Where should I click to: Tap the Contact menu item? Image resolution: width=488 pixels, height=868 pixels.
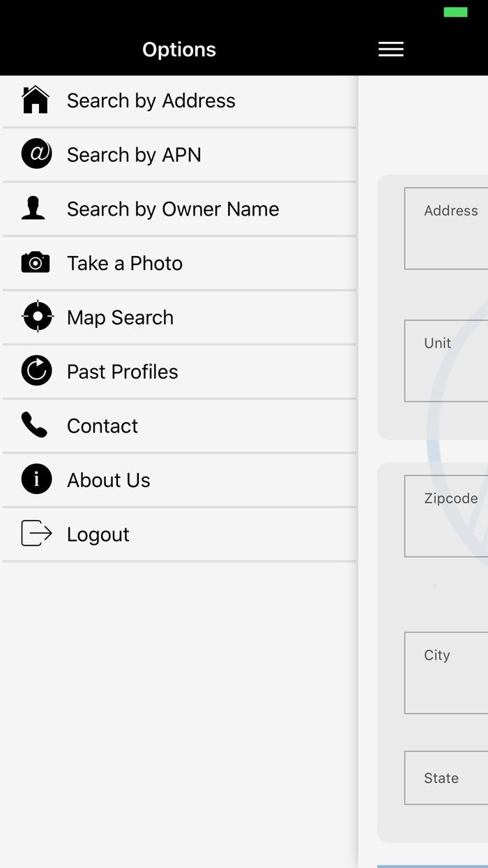point(102,426)
